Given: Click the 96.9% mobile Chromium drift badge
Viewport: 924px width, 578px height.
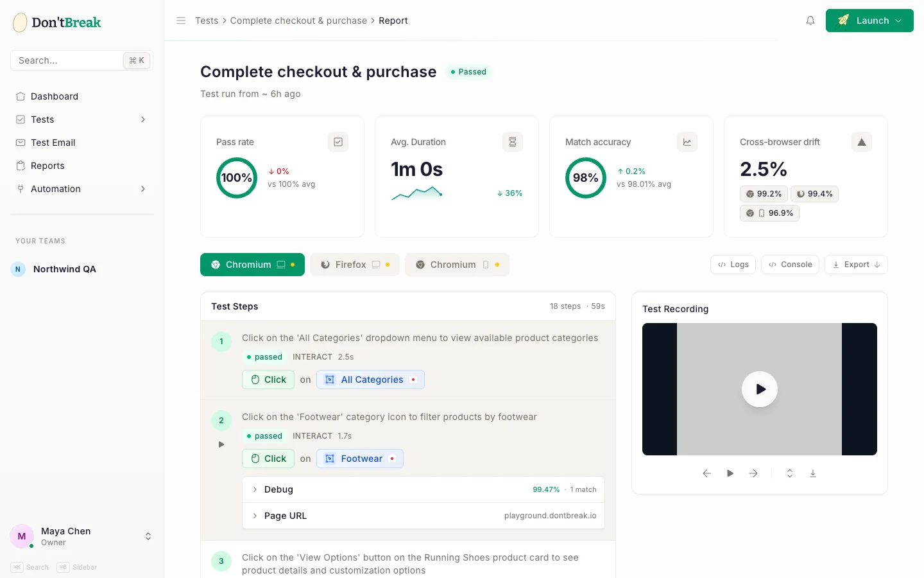Looking at the screenshot, I should tap(769, 213).
